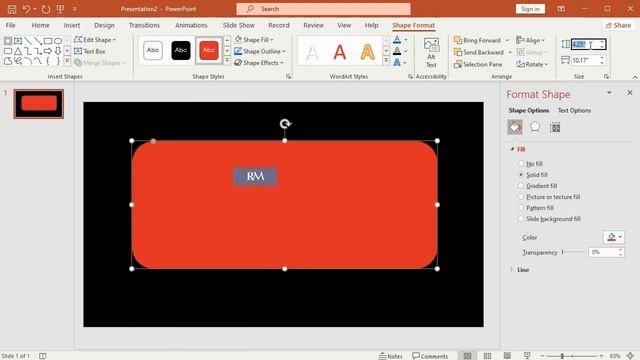Start Slide Show from status bar icon

tap(527, 356)
